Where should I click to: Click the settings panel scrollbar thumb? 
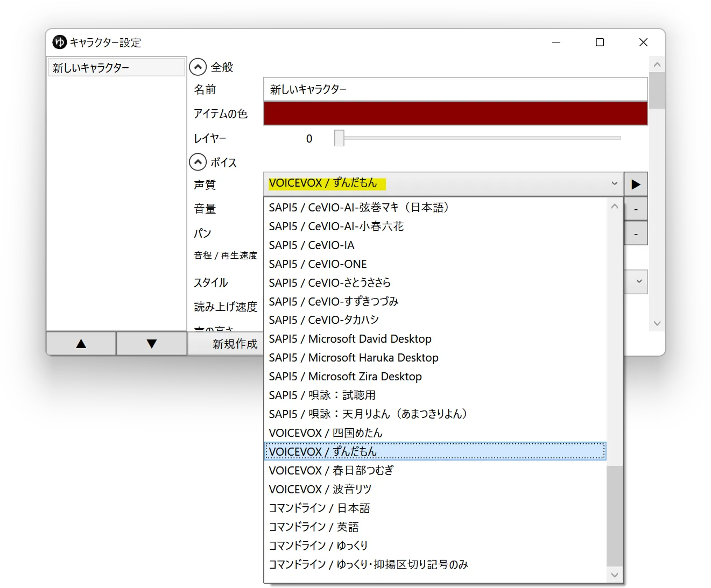(657, 90)
